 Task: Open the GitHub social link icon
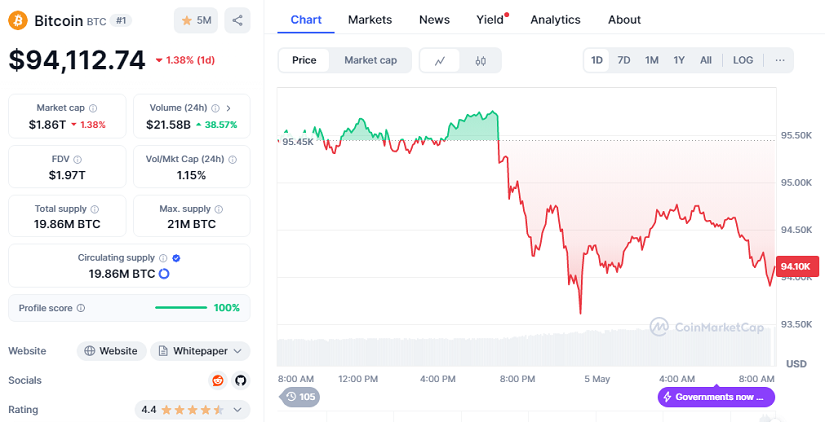(240, 381)
